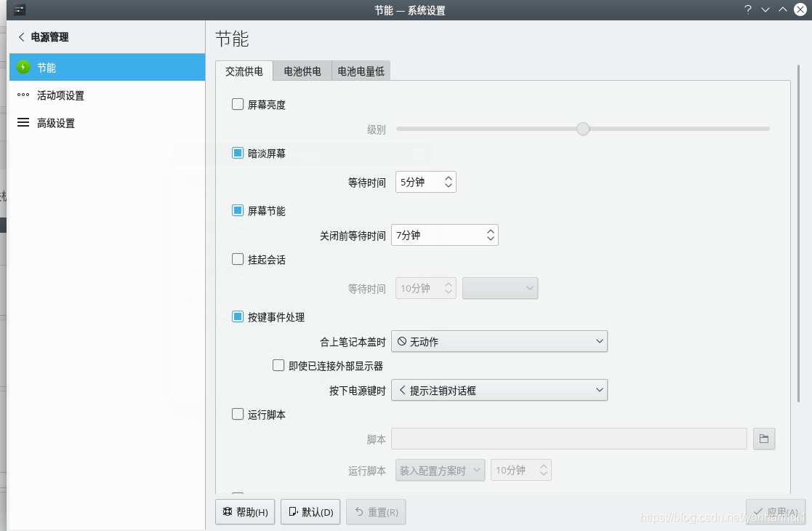Enable the 挂起会话 checkbox

pyautogui.click(x=238, y=259)
